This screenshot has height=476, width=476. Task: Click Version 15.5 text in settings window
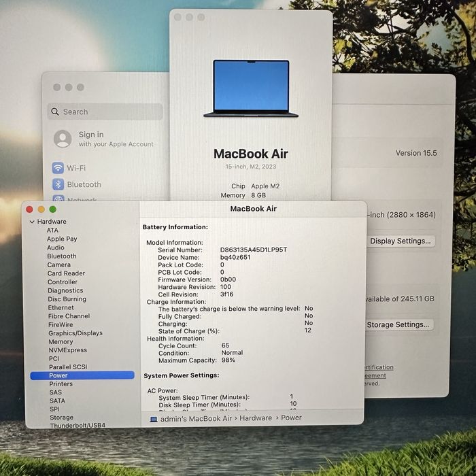(x=416, y=153)
